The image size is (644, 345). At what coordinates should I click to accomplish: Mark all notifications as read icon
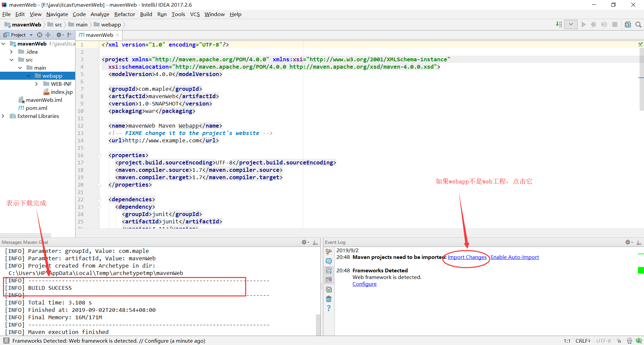[x=329, y=289]
